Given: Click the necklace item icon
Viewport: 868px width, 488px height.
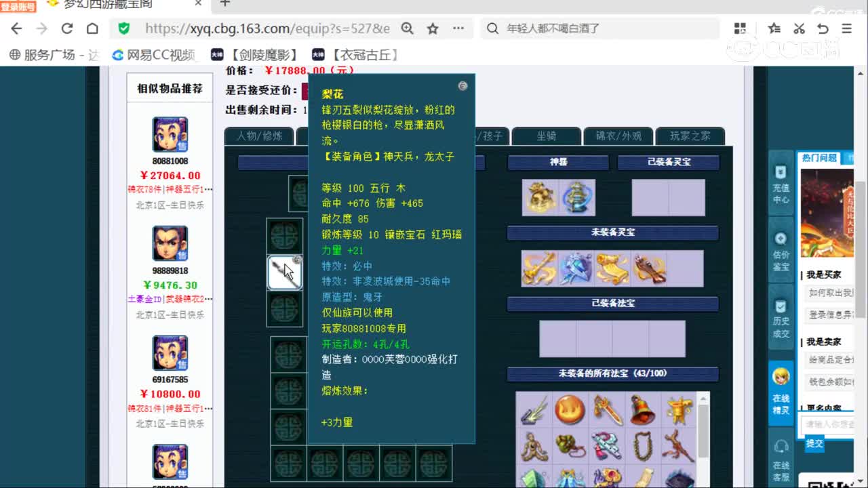Looking at the screenshot, I should 643,446.
